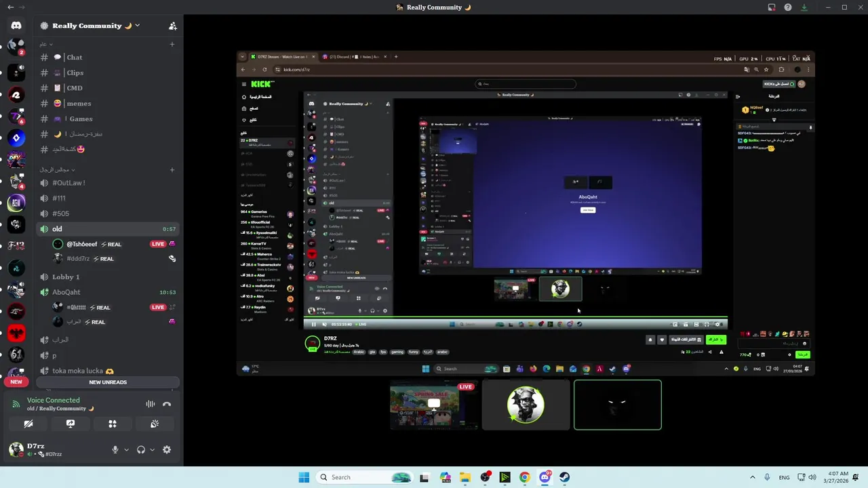
Task: Open the server icon with 2 badge
Action: [16, 48]
